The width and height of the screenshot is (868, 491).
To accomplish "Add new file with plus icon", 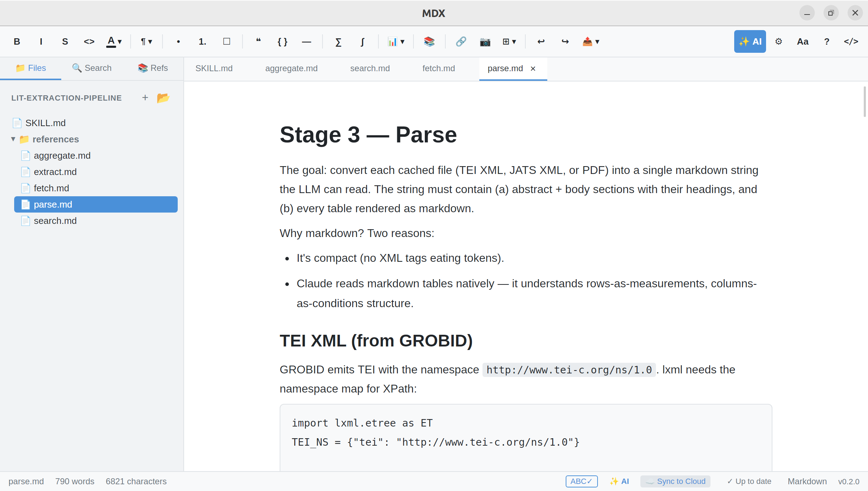I will (145, 97).
